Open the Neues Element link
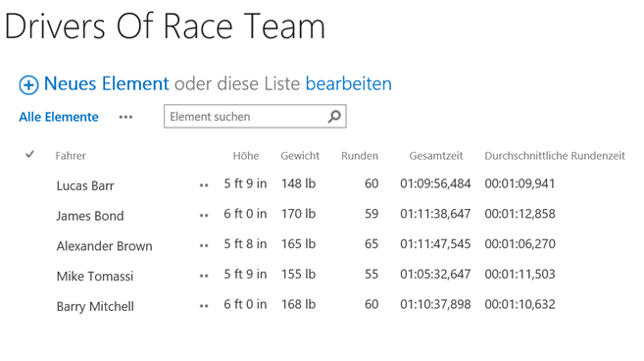 coord(107,83)
